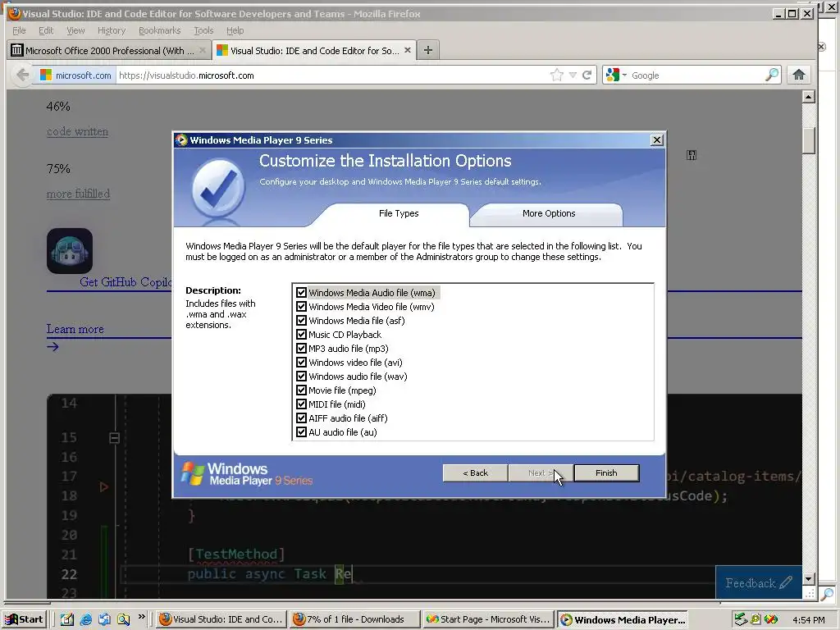This screenshot has width=840, height=630.
Task: Open search engine selector dropdown
Action: [x=616, y=75]
